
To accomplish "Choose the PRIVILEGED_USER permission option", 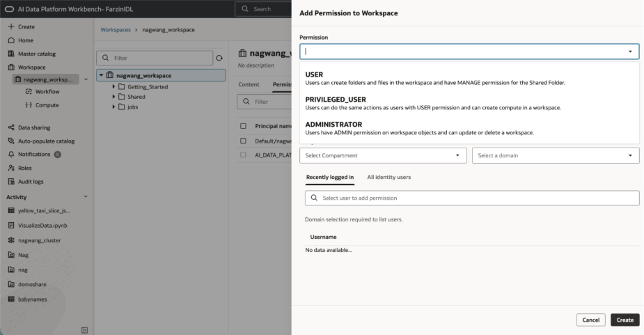I will click(x=469, y=103).
